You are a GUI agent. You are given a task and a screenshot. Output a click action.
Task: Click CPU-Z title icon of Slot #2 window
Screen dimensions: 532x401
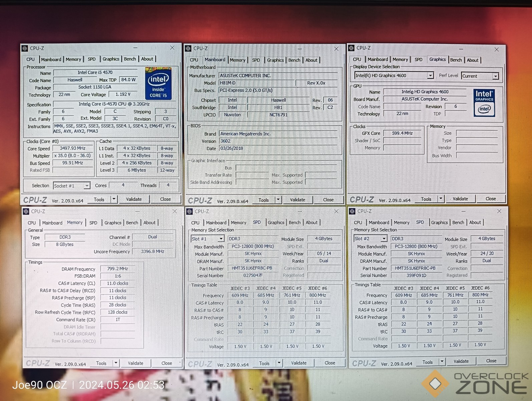coord(352,211)
